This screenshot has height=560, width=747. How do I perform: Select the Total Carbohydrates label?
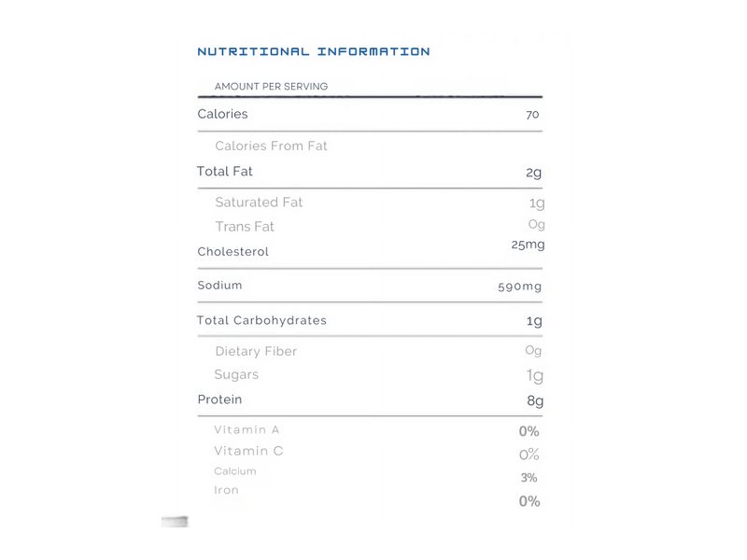[261, 320]
